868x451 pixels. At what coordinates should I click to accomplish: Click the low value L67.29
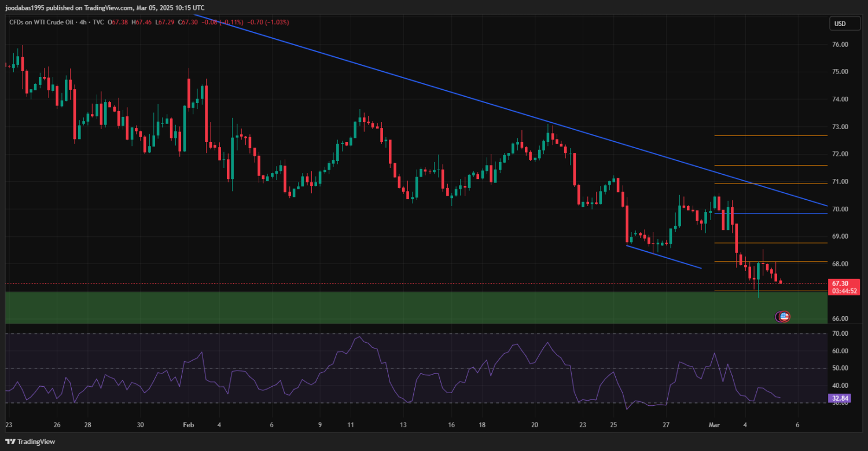point(165,22)
